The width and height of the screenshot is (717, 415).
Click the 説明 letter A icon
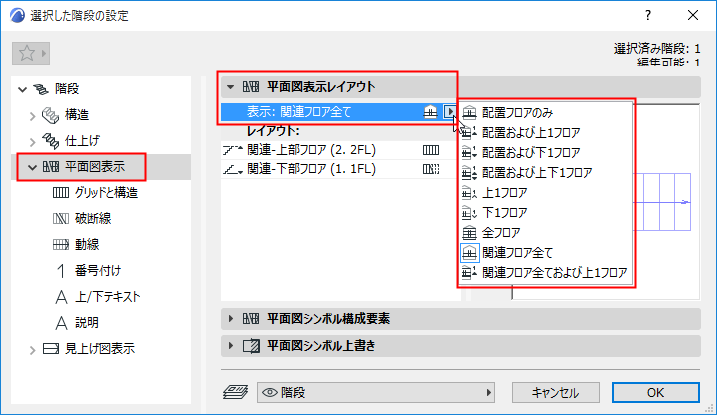(x=61, y=323)
